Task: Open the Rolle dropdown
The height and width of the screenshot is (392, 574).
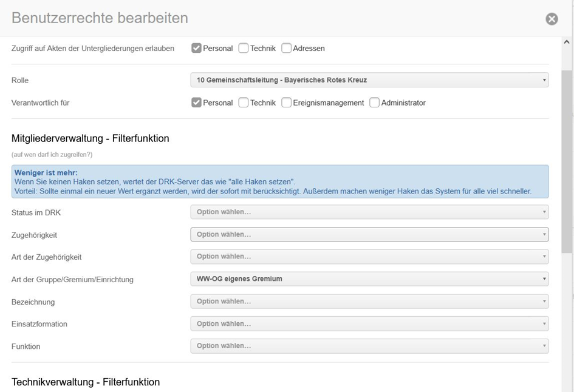Action: [x=369, y=80]
